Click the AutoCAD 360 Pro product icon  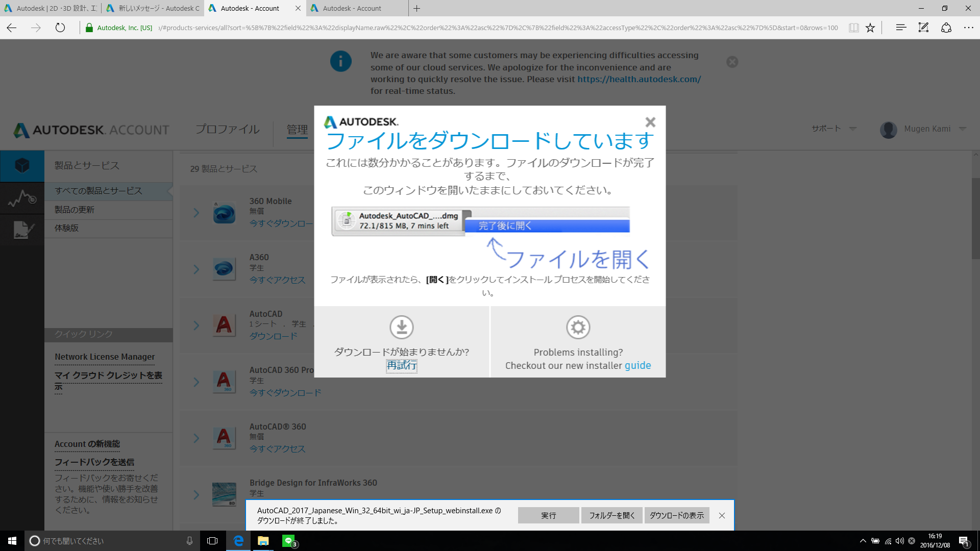[x=224, y=382]
